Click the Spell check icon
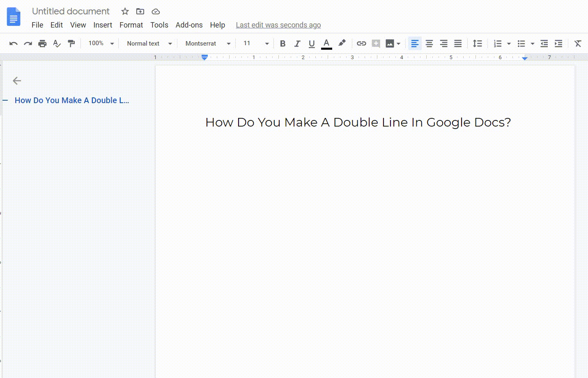 57,44
